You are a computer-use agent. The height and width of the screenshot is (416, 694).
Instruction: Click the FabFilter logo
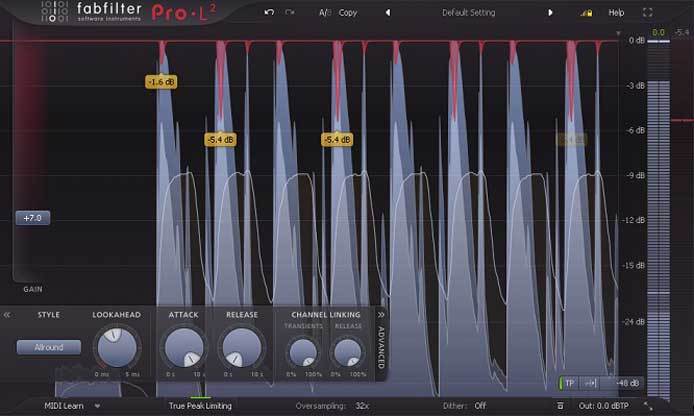tap(91, 12)
